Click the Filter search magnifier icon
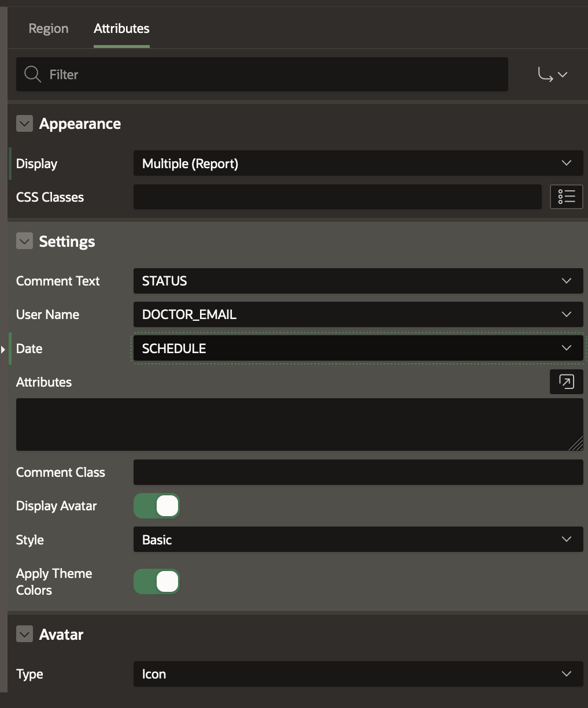Screen dimensions: 588x708 pos(32,75)
